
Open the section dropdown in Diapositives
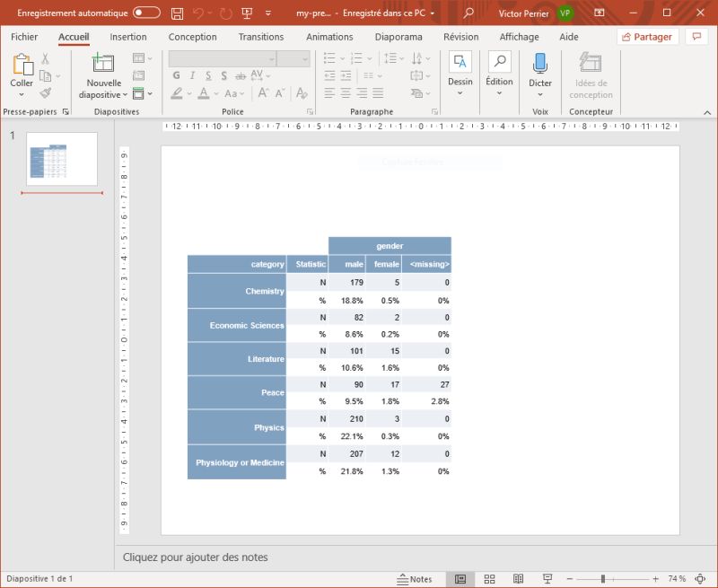(x=142, y=94)
